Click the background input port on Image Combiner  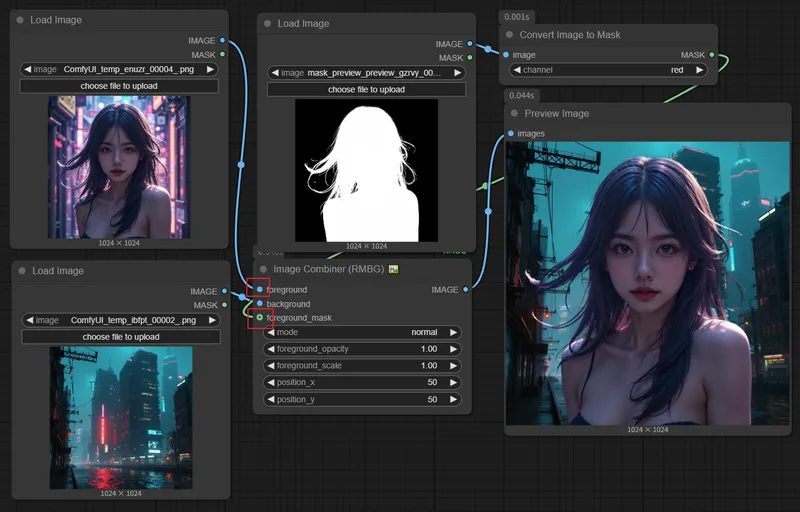(259, 304)
